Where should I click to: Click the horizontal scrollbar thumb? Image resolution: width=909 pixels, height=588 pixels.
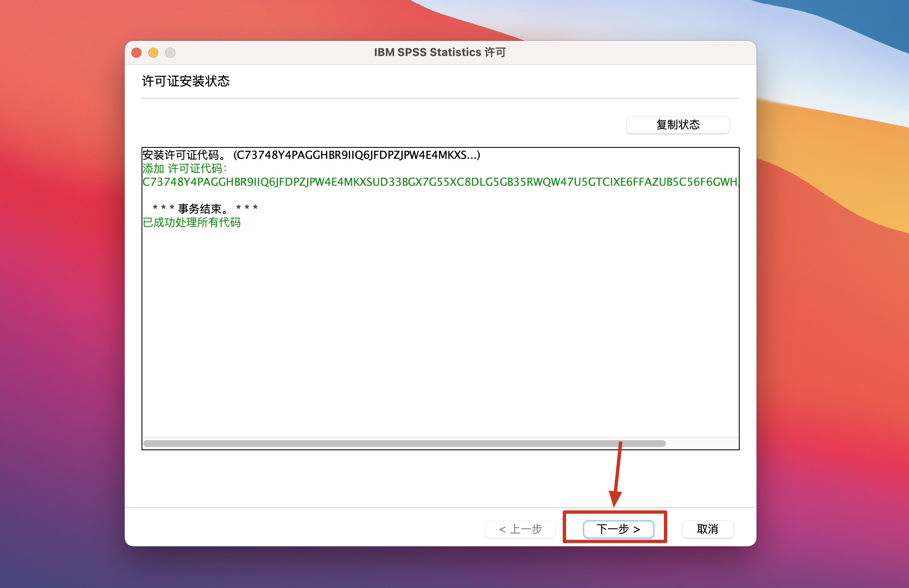(404, 443)
